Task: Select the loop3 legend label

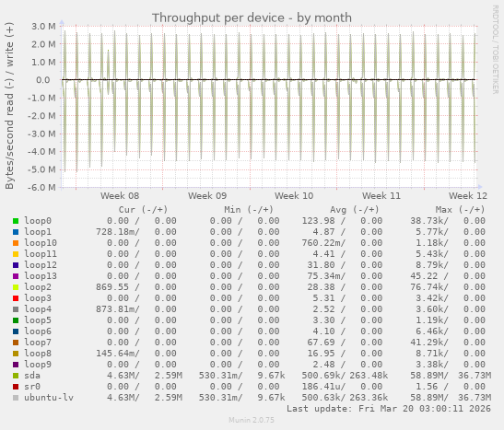Action: click(38, 298)
